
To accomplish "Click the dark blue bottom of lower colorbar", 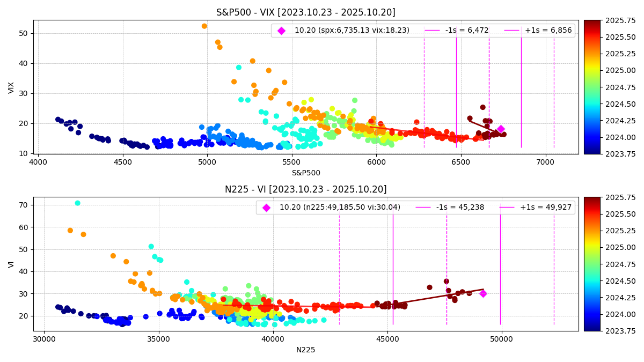I will point(594,328).
